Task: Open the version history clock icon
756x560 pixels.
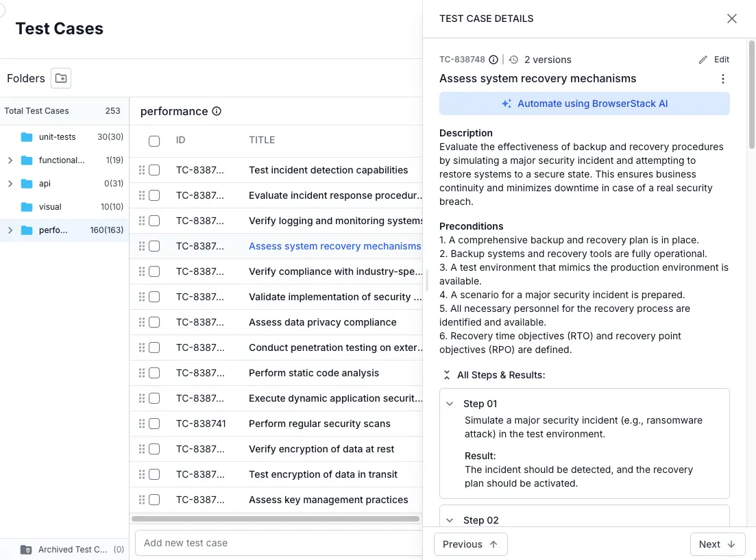Action: click(x=513, y=60)
